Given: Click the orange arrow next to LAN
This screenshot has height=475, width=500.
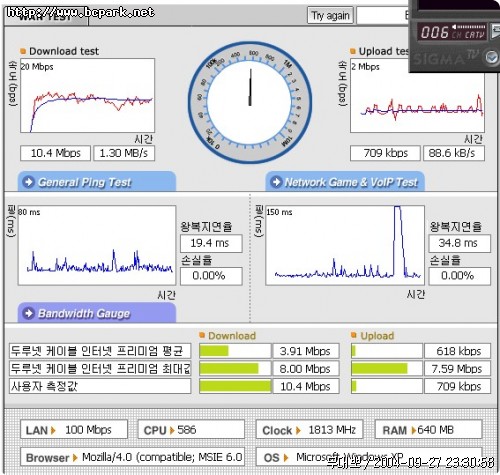Looking at the screenshot, I should tap(53, 430).
